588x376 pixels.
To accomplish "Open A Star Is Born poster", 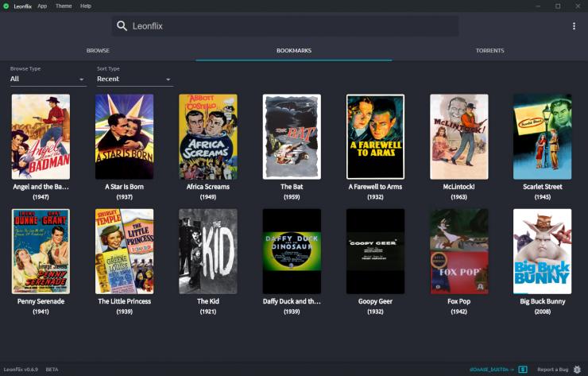I will tap(124, 137).
